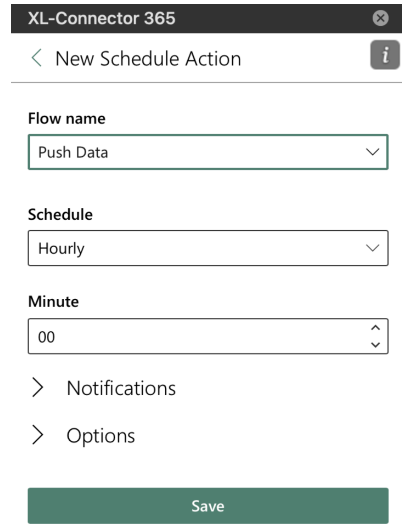
Task: Increment the Minute value upward
Action: coord(375,328)
